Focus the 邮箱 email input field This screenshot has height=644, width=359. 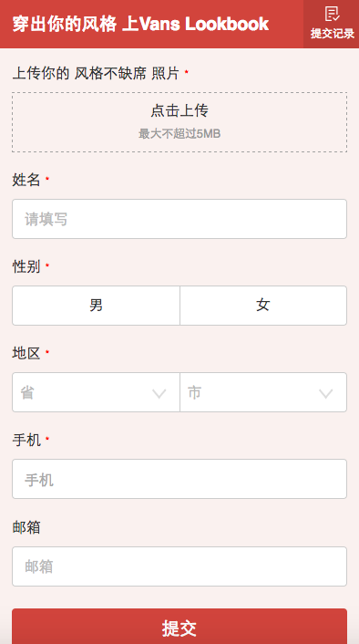pyautogui.click(x=179, y=566)
